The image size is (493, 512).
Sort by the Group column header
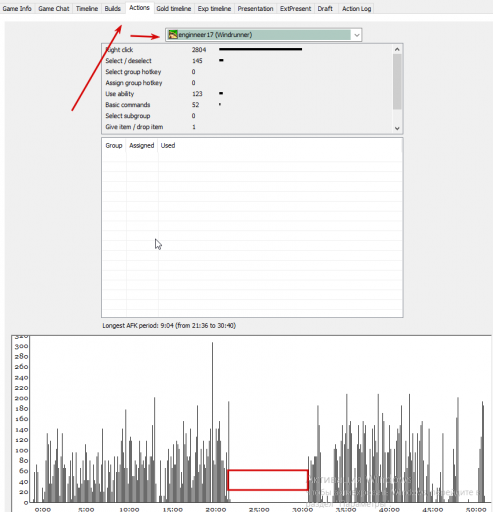coord(114,145)
